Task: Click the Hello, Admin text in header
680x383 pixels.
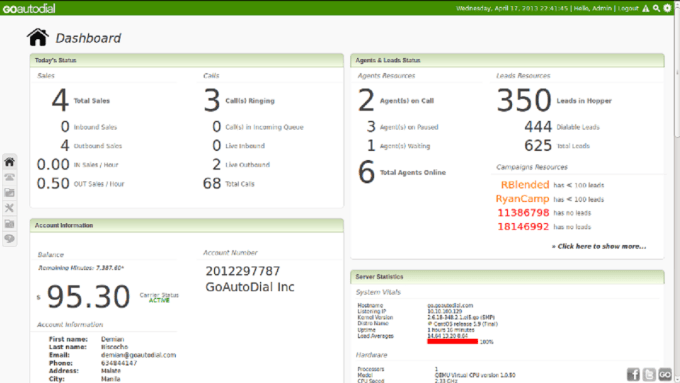Action: [593, 8]
